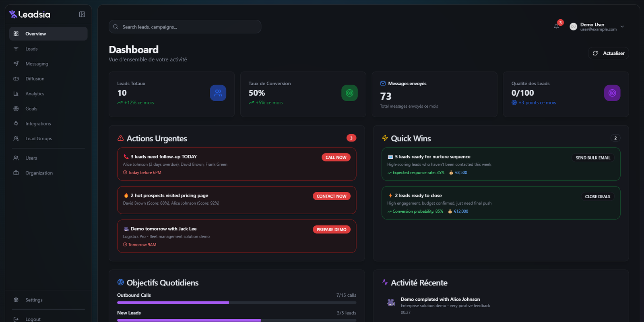Click the pulse icon beside Activité Récente
This screenshot has width=644, height=322.
tap(385, 282)
